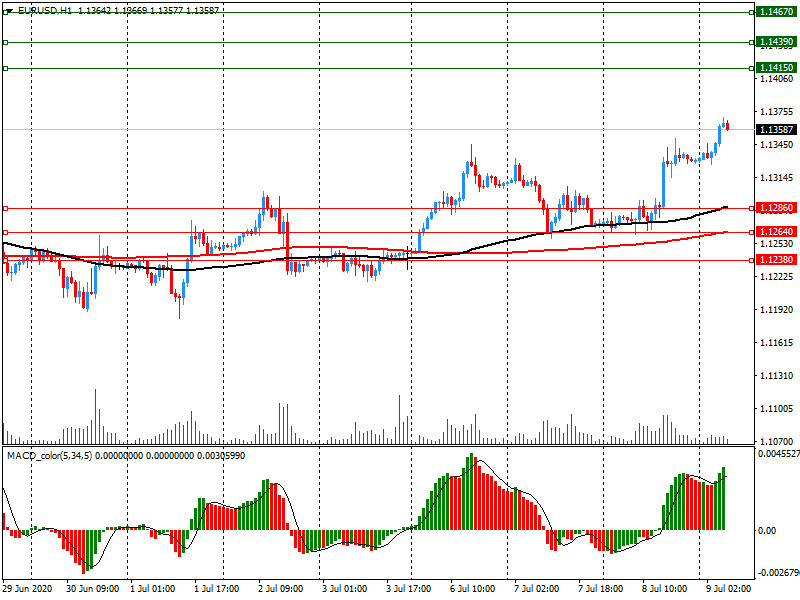Click the dropdown triangle beside EURUSD,H1
This screenshot has width=800, height=600.
[x=8, y=10]
